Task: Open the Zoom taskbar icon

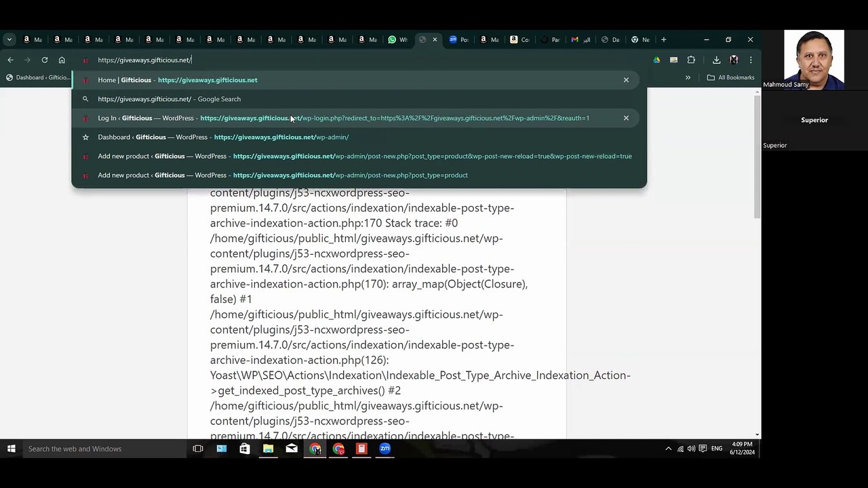Action: click(384, 449)
